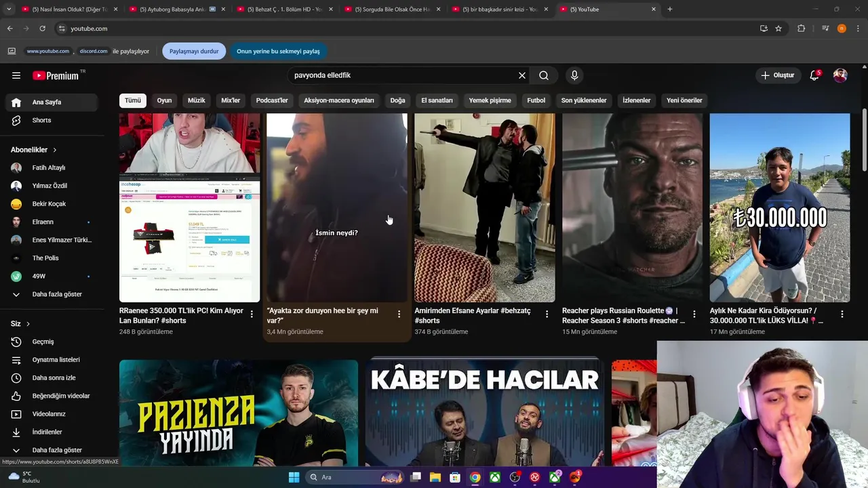Click the magnifier search button
The image size is (868, 488).
click(x=544, y=75)
